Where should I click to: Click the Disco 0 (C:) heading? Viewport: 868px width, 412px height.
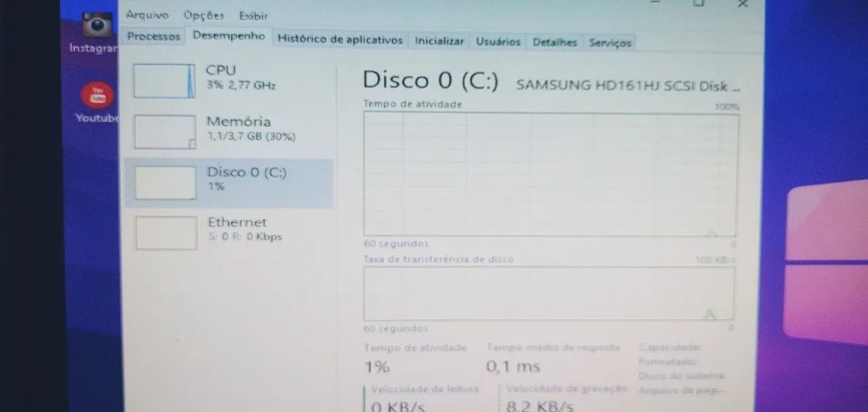[431, 81]
